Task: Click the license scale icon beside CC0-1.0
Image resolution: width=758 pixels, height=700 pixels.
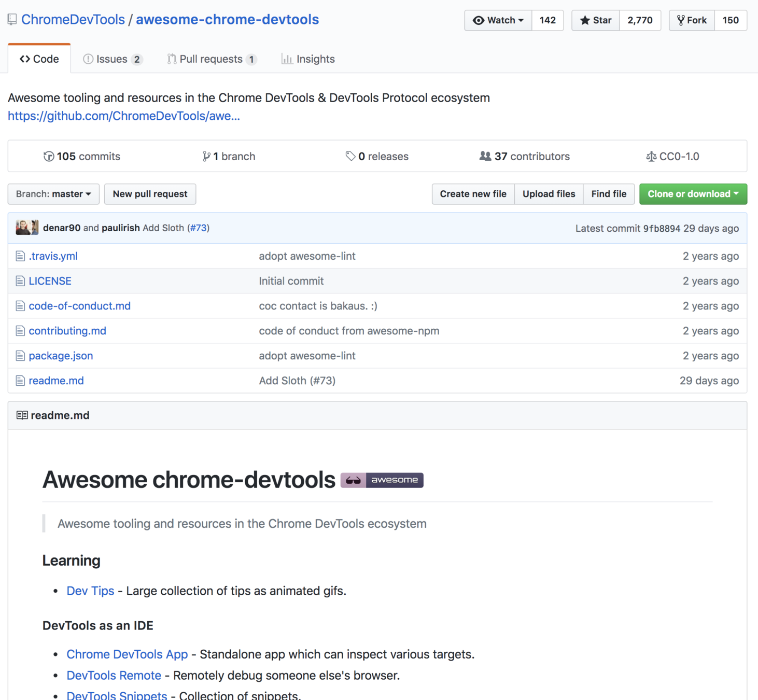Action: pyautogui.click(x=651, y=156)
